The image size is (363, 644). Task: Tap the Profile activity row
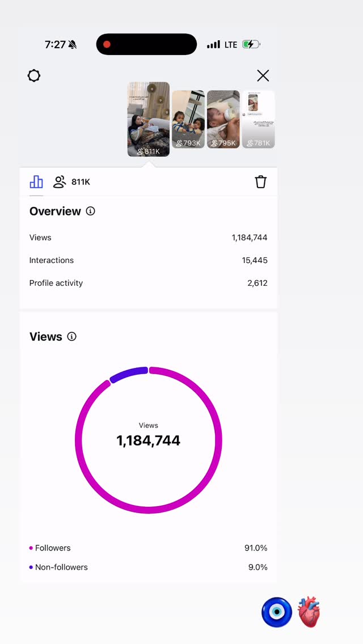[149, 283]
